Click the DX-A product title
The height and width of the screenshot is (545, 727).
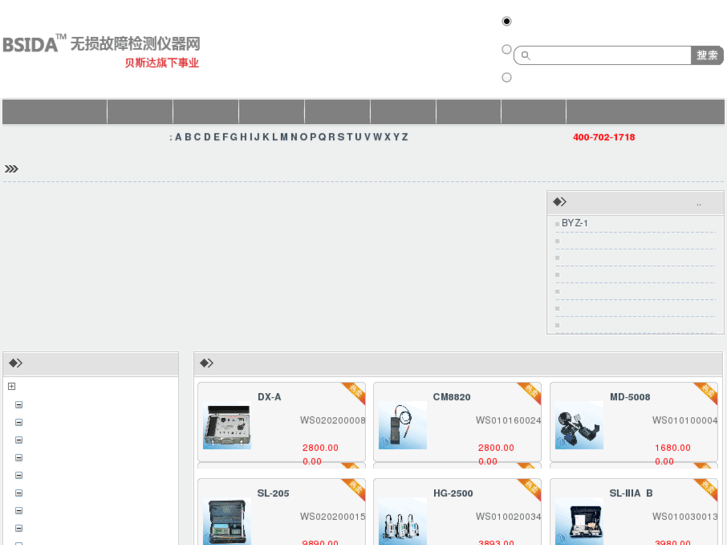click(x=269, y=397)
